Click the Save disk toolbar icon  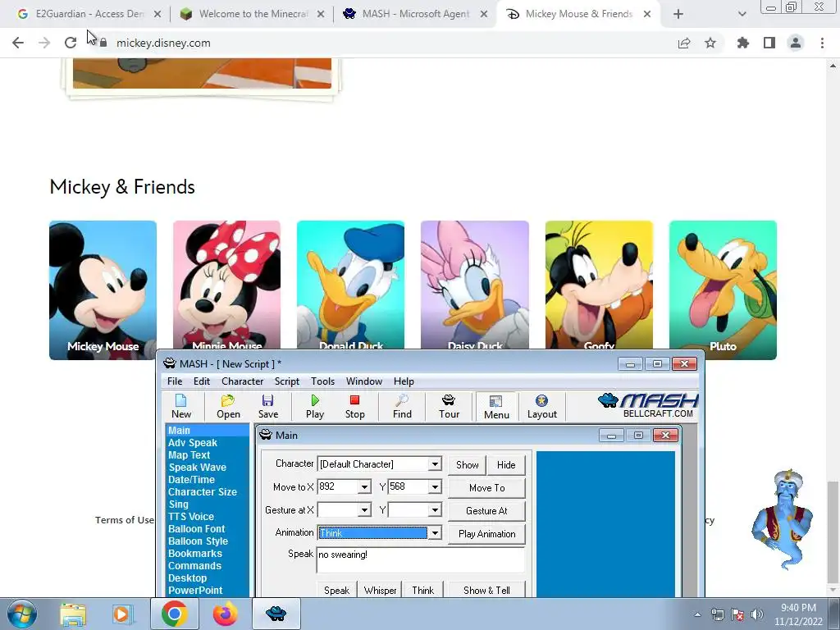[268, 406]
